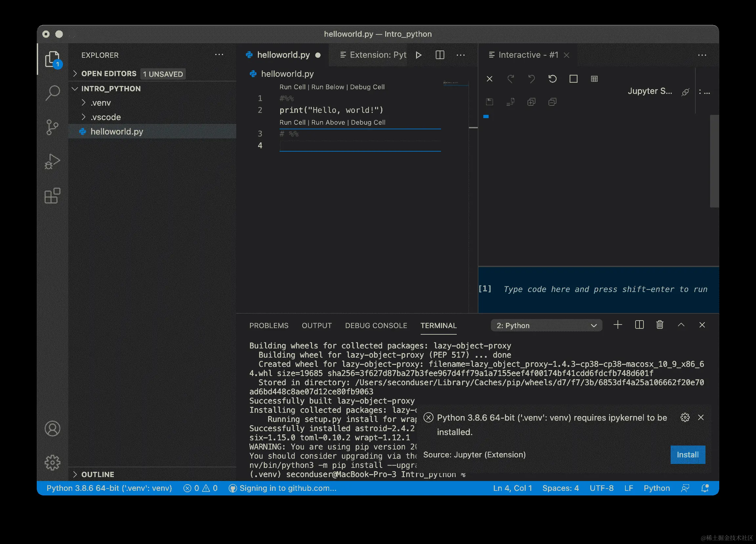Expand the .venv folder

(x=100, y=103)
